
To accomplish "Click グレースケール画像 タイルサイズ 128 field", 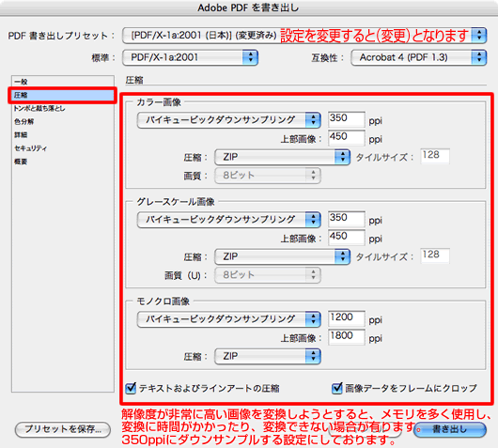I will point(435,255).
